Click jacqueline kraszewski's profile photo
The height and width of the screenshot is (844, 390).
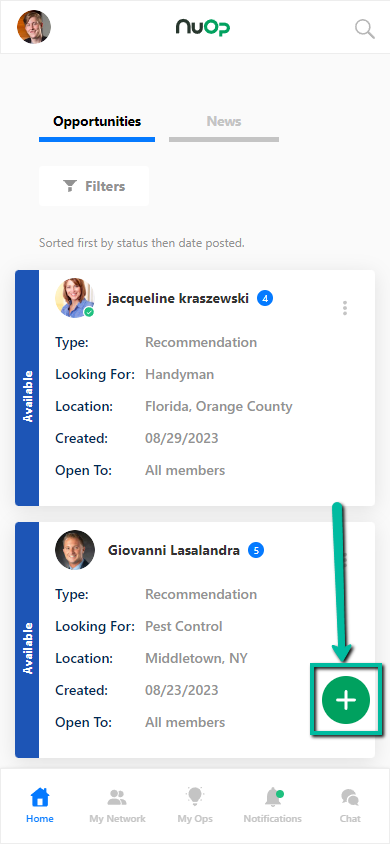coord(75,298)
